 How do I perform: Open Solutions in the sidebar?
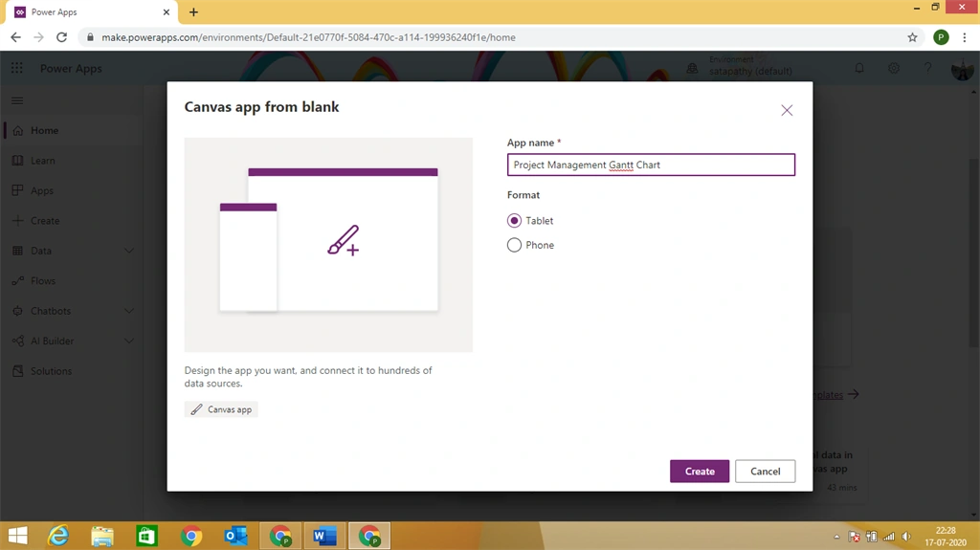coord(52,370)
